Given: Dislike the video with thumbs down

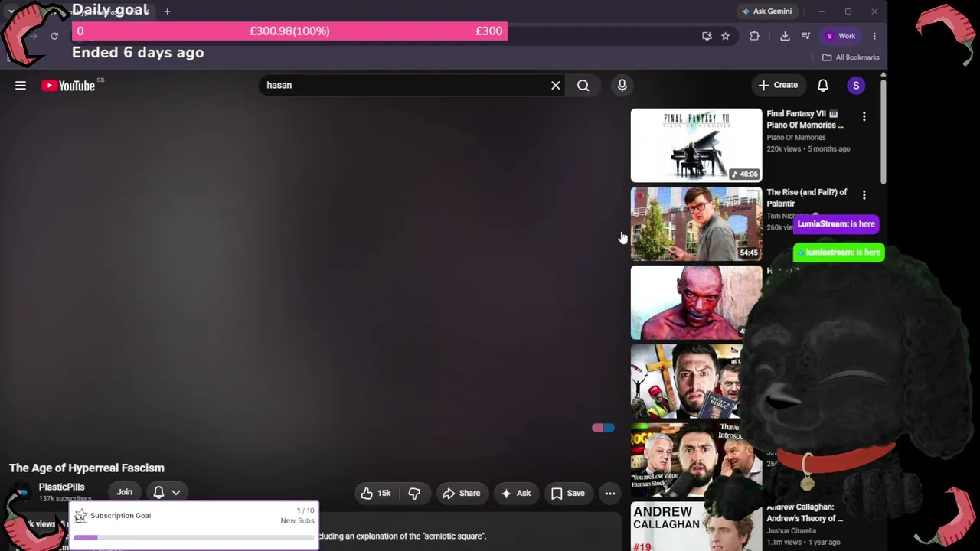Looking at the screenshot, I should tap(414, 493).
